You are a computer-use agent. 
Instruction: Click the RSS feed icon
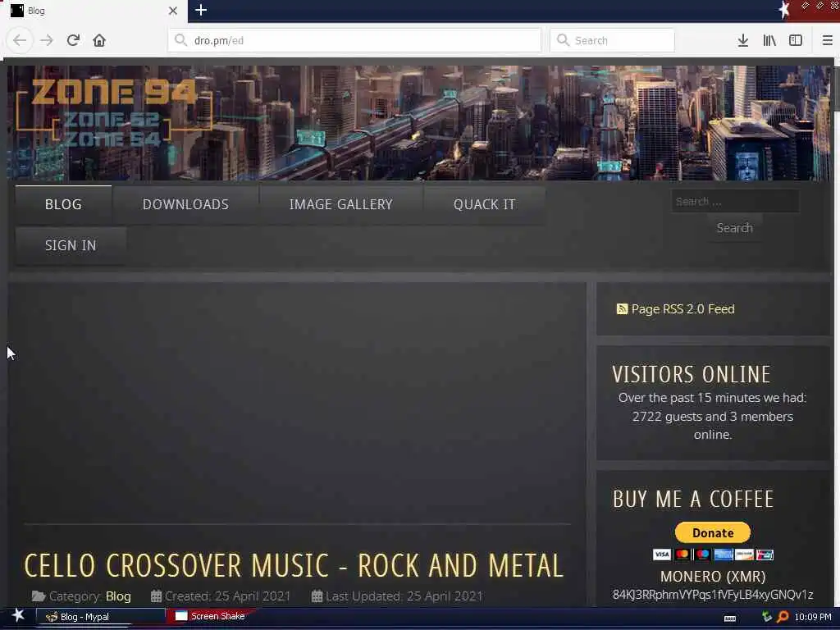pyautogui.click(x=622, y=309)
